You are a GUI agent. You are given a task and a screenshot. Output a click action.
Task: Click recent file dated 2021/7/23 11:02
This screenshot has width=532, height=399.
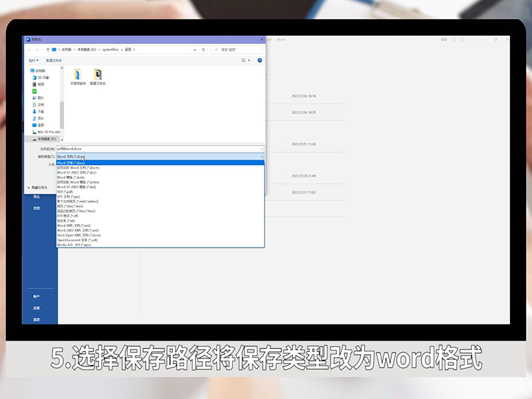[x=305, y=192]
